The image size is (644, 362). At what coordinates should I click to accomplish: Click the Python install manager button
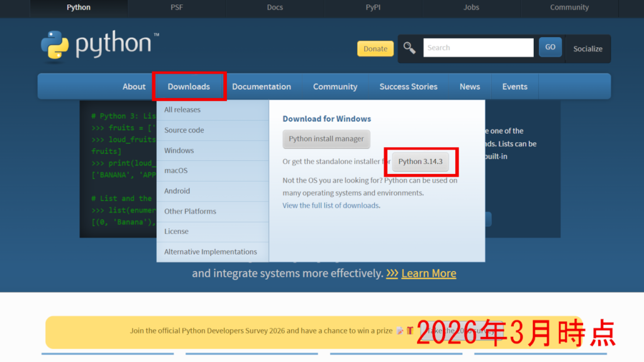pos(326,139)
